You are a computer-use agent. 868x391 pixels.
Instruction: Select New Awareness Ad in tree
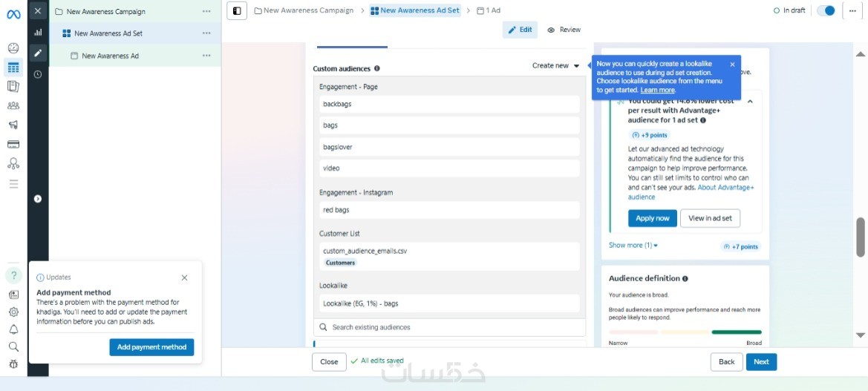pyautogui.click(x=110, y=56)
